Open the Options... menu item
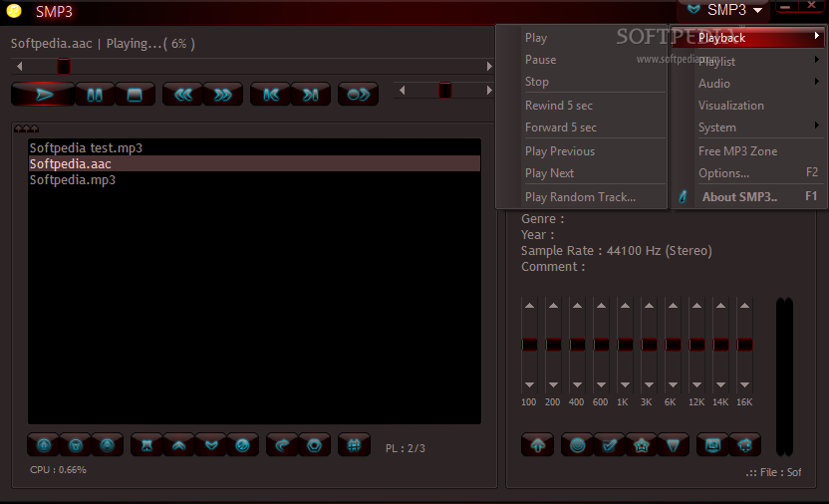829x504 pixels. pyautogui.click(x=747, y=172)
